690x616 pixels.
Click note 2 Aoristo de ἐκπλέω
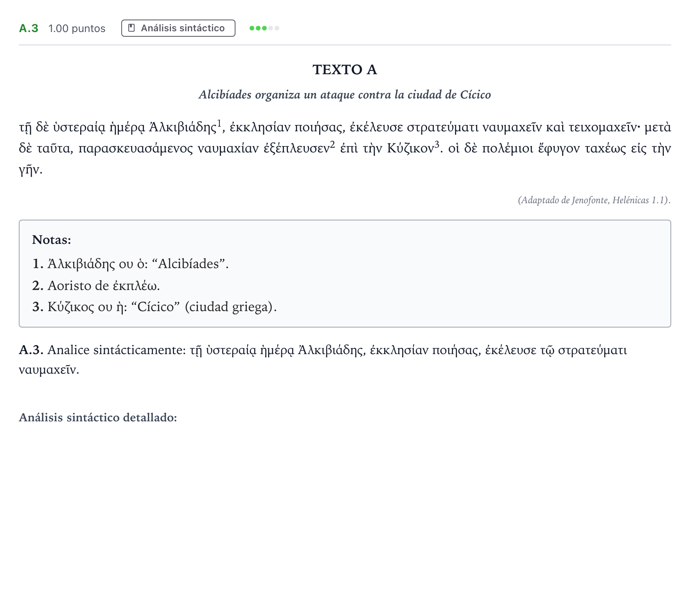tap(96, 286)
